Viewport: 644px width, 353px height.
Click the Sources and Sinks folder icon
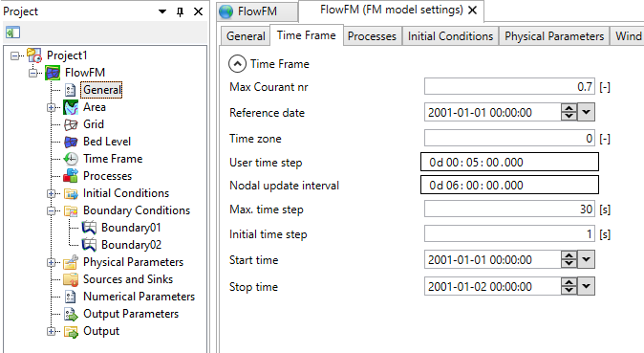coord(71,279)
